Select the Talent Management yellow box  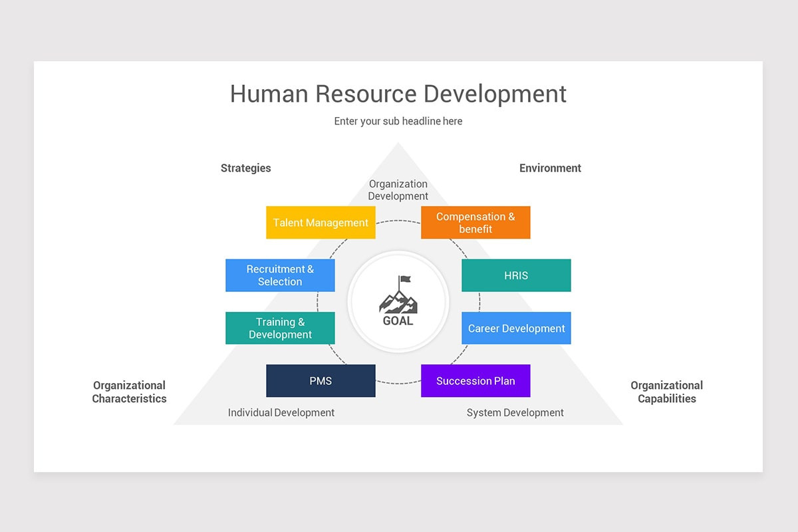321,222
